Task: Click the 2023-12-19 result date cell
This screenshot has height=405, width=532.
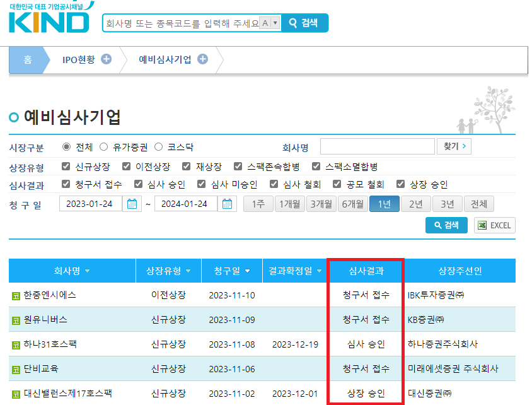Action: pos(295,344)
